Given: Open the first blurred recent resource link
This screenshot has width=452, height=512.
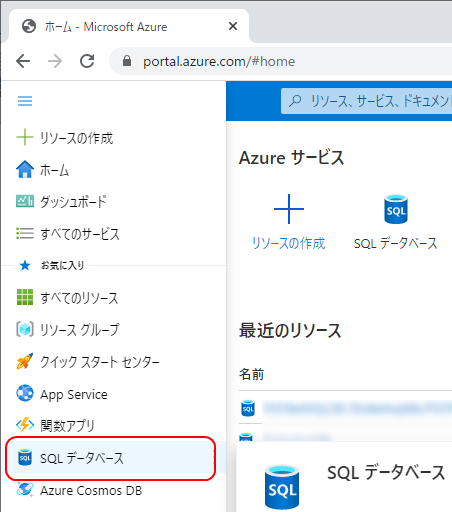Looking at the screenshot, I should [357, 408].
